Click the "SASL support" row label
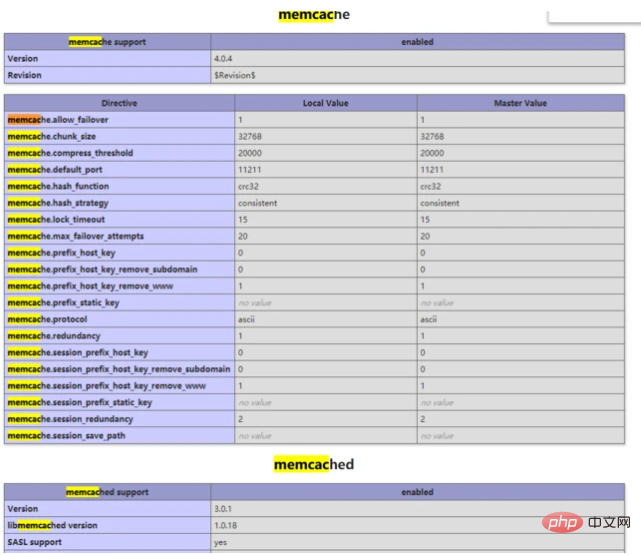 34,542
